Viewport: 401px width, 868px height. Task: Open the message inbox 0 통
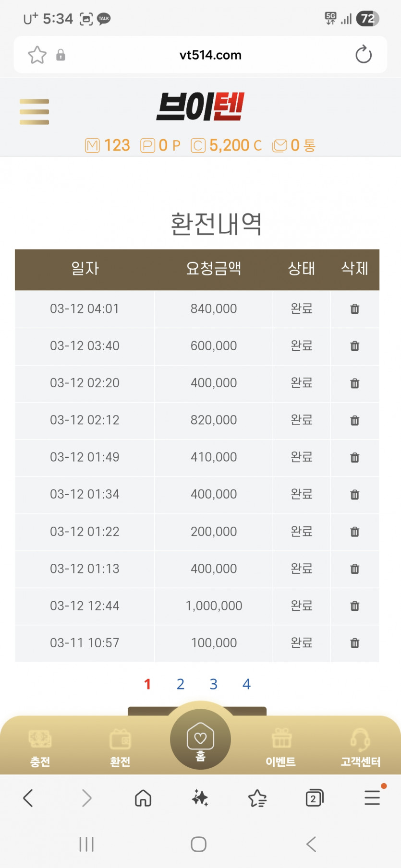coord(294,145)
